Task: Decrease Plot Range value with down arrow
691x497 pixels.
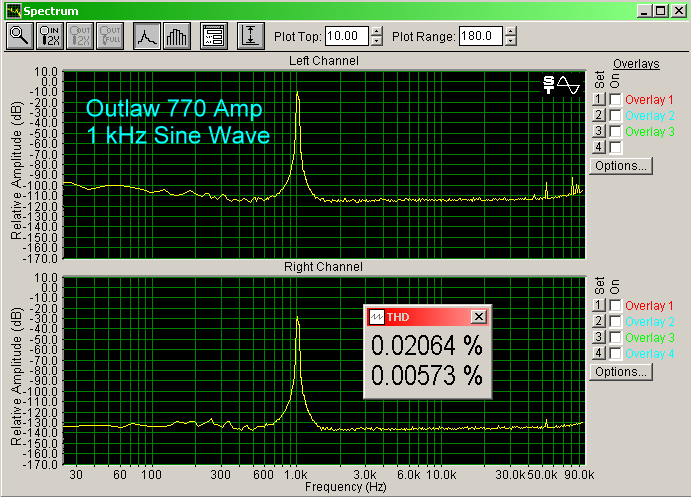Action: 511,42
